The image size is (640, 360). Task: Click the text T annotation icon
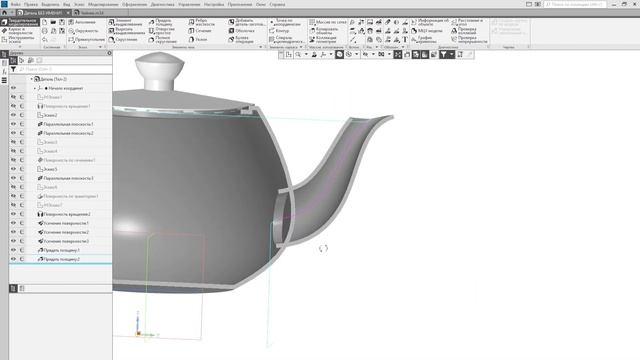pyautogui.click(x=405, y=40)
